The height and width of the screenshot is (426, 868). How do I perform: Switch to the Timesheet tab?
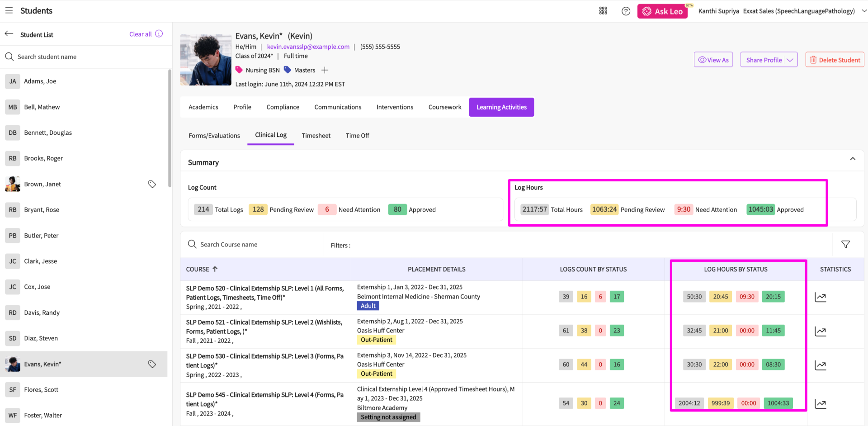click(316, 136)
